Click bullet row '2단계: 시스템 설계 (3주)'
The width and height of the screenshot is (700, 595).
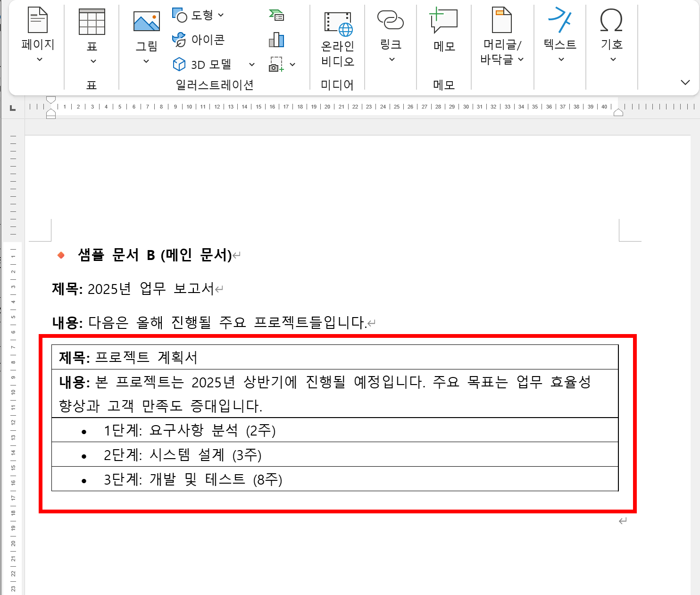click(334, 454)
